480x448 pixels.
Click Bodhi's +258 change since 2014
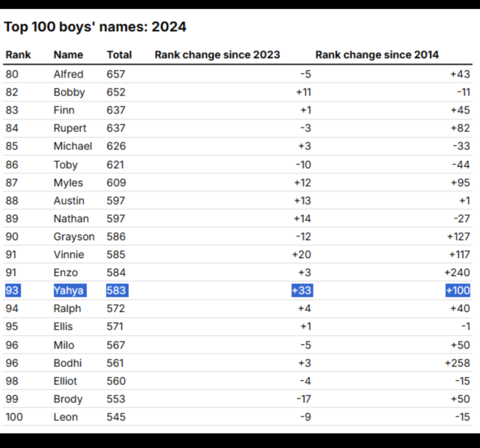point(457,363)
